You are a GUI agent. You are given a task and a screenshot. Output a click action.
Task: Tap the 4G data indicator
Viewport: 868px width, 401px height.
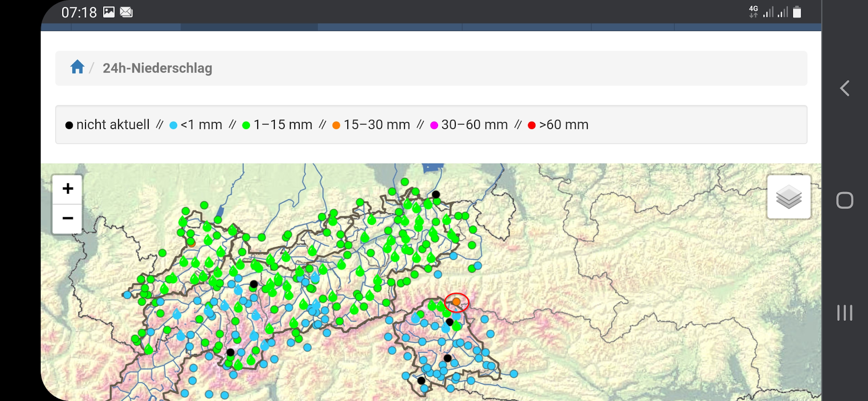(753, 12)
